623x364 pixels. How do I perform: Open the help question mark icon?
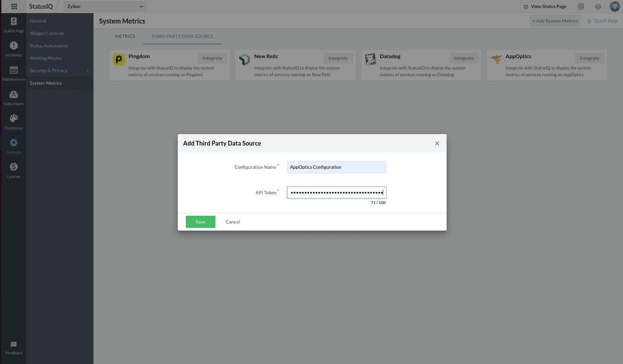coord(598,6)
